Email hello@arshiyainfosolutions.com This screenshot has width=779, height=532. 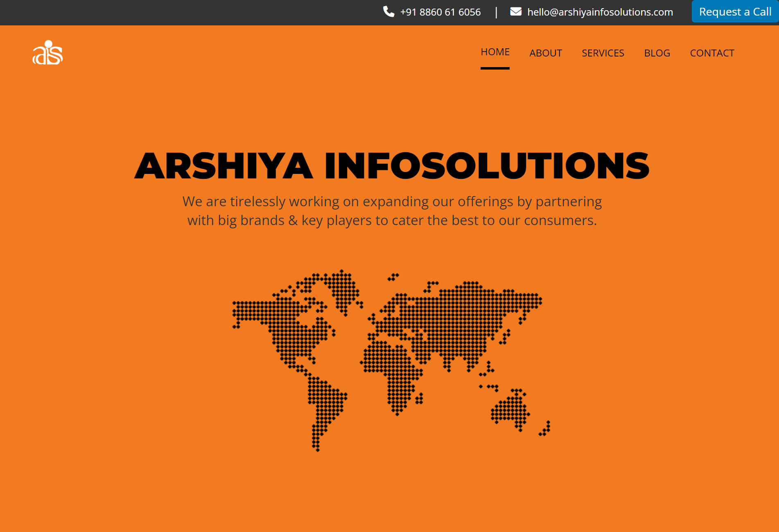pos(600,12)
